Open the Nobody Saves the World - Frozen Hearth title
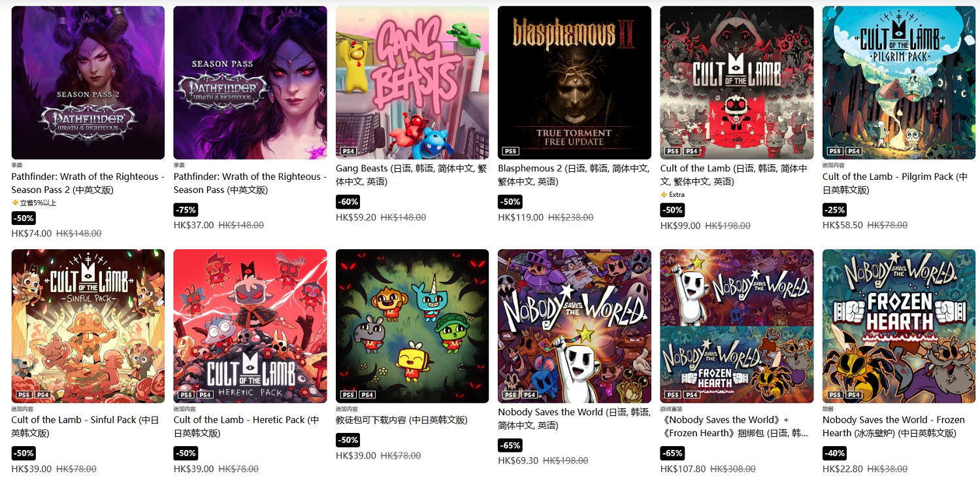 pyautogui.click(x=894, y=426)
